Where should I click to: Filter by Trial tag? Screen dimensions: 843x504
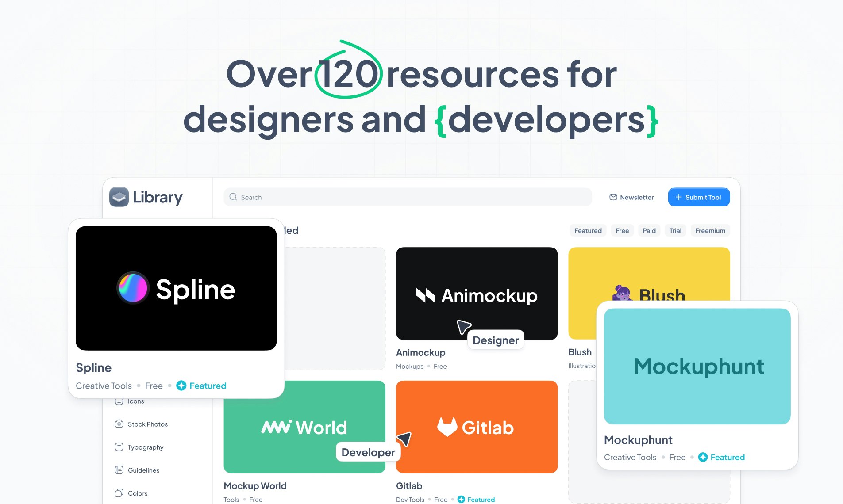click(x=675, y=230)
